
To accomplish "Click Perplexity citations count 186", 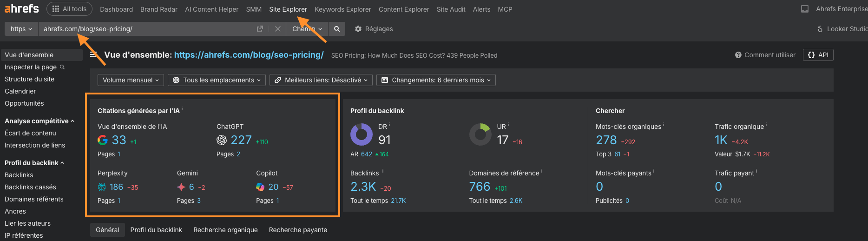I will point(116,187).
